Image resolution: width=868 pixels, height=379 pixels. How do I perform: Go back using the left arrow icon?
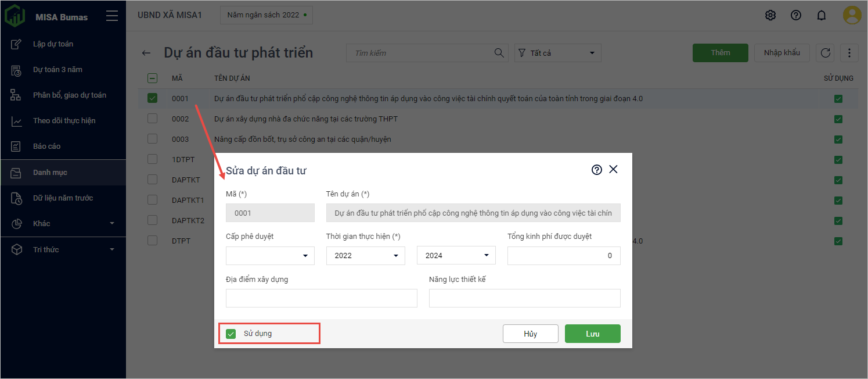(146, 53)
